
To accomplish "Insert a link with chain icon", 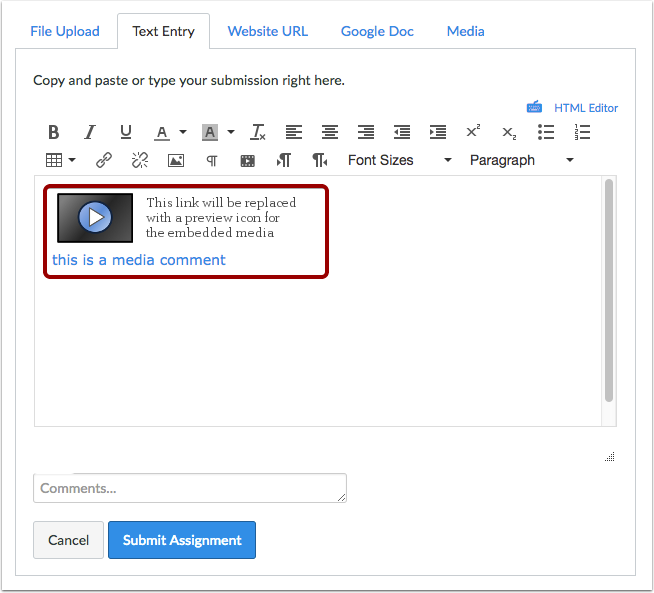I will [104, 160].
